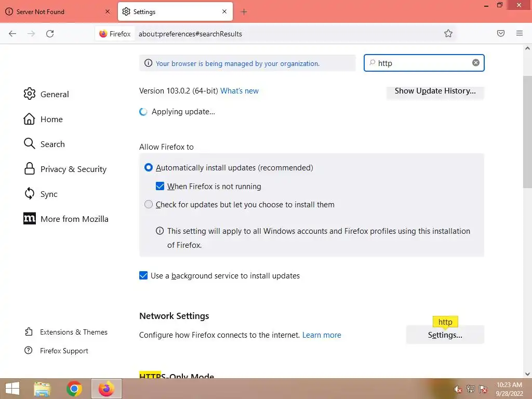Open More from Mozilla category
The image size is (532, 399).
pos(66,219)
